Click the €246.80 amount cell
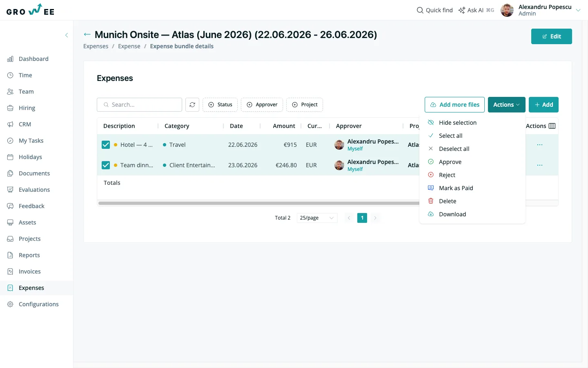This screenshot has height=368, width=588. 286,165
